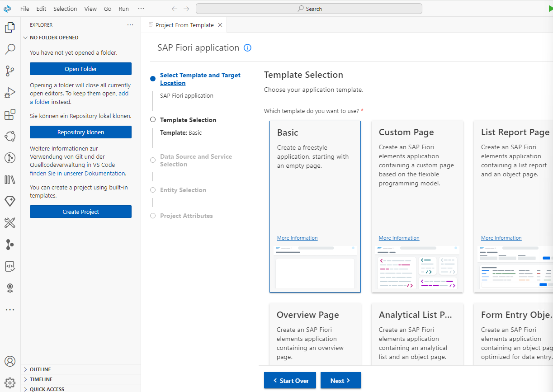Open the Search view magnifier icon

[x=9, y=49]
